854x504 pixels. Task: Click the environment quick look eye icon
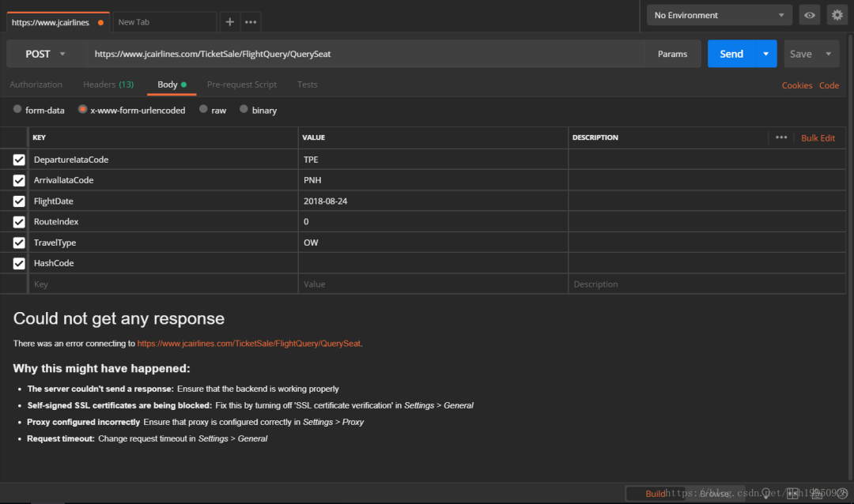coord(810,15)
